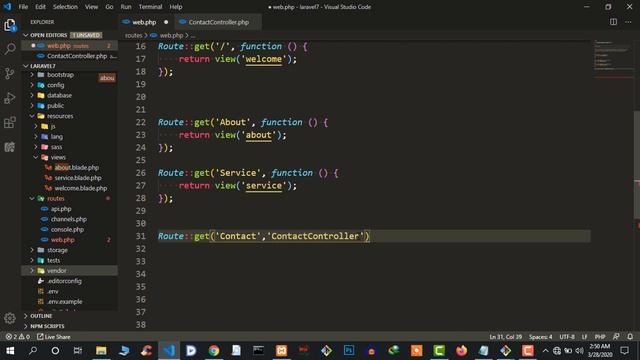Open the Terminal menu
640x360 pixels.
tap(150, 7)
